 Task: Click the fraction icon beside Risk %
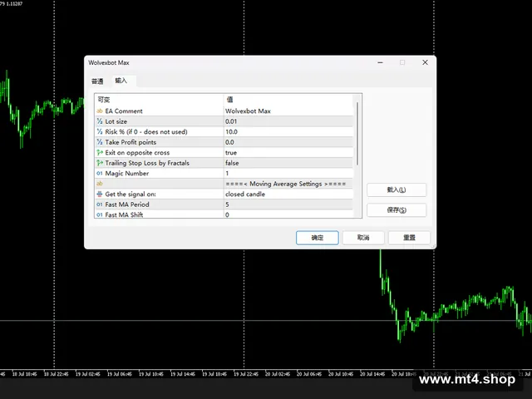click(x=100, y=131)
